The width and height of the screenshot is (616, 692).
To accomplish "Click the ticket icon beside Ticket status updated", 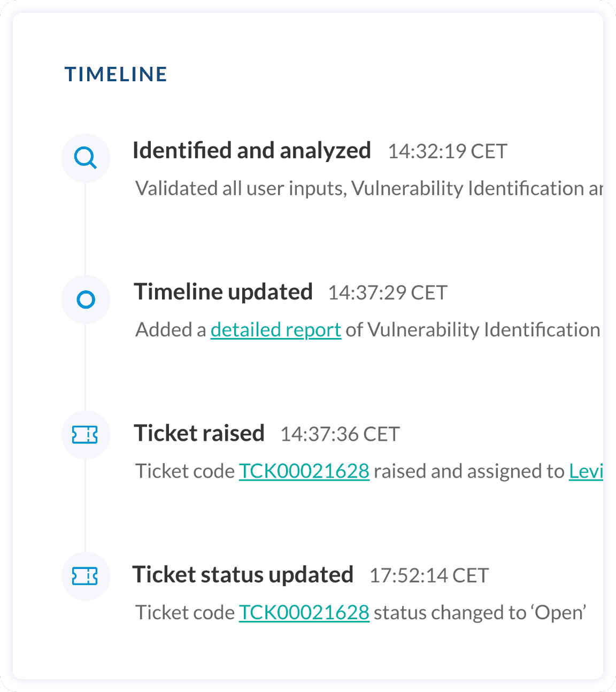I will click(86, 576).
